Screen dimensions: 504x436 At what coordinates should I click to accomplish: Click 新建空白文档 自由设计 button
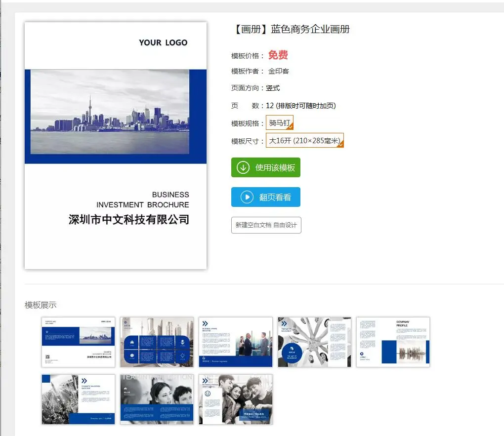click(266, 225)
